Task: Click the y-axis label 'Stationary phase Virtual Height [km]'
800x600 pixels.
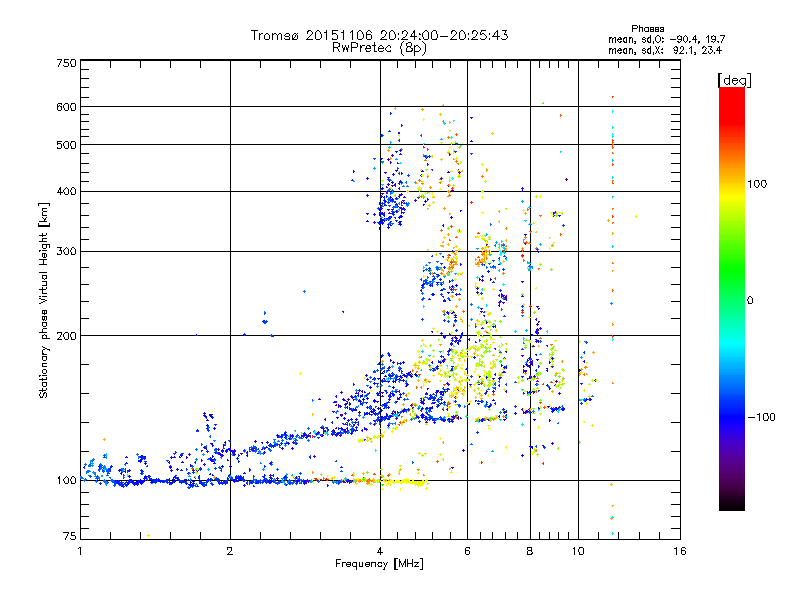Action: (44, 301)
